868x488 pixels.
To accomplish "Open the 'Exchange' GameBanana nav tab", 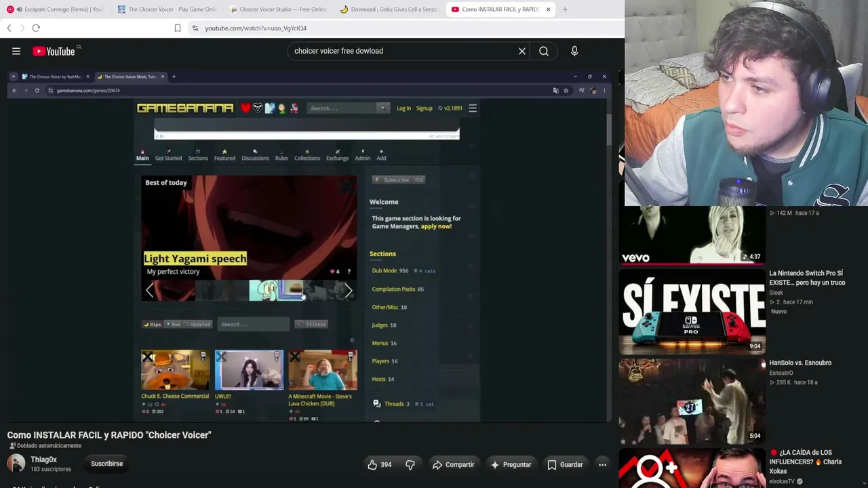I will pos(337,156).
